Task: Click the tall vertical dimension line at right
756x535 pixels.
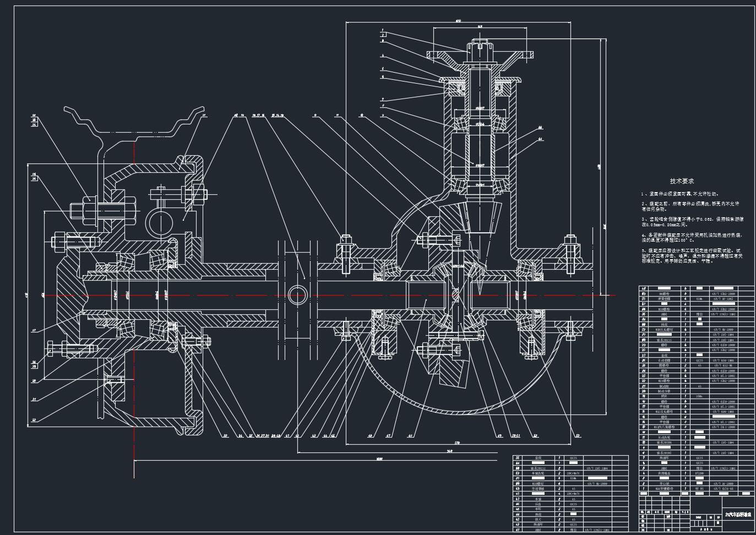Action: click(x=600, y=167)
